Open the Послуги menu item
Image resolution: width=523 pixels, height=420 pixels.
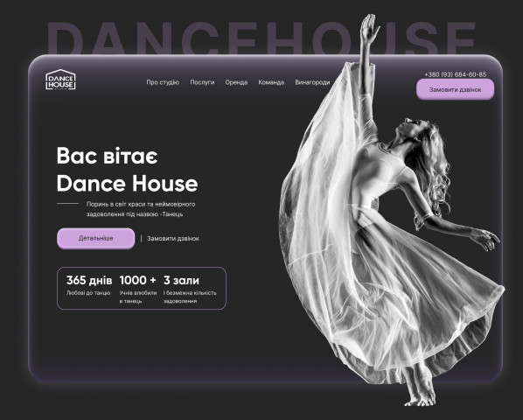click(202, 82)
